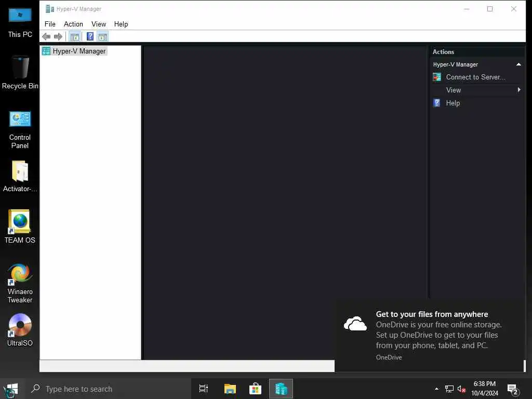Click the OneDrive notification toast

point(430,335)
